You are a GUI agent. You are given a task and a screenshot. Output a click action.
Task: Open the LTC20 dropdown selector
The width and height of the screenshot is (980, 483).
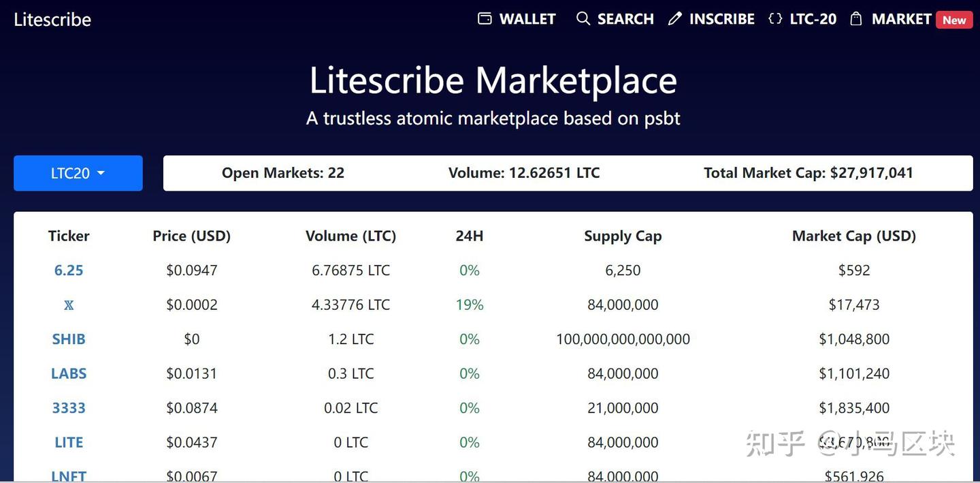78,173
